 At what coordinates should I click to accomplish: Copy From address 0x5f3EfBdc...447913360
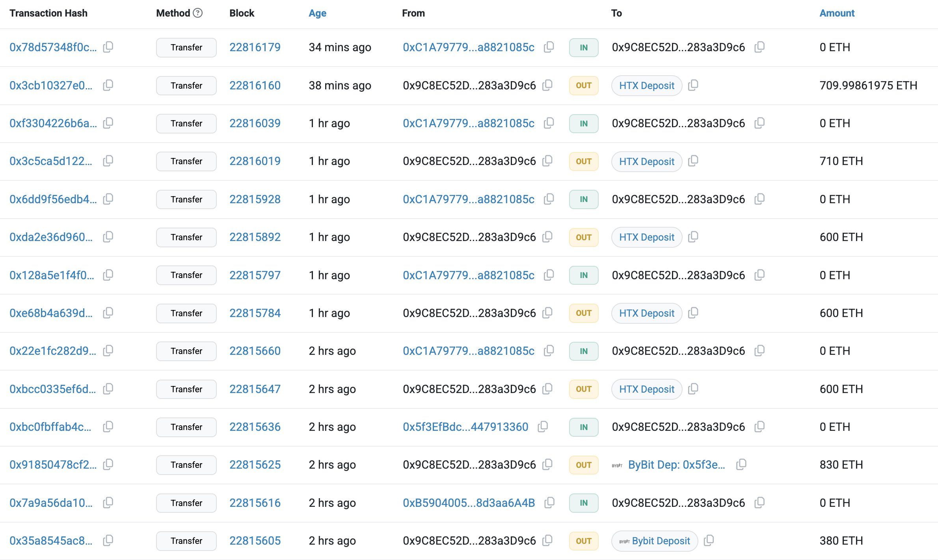pos(543,426)
